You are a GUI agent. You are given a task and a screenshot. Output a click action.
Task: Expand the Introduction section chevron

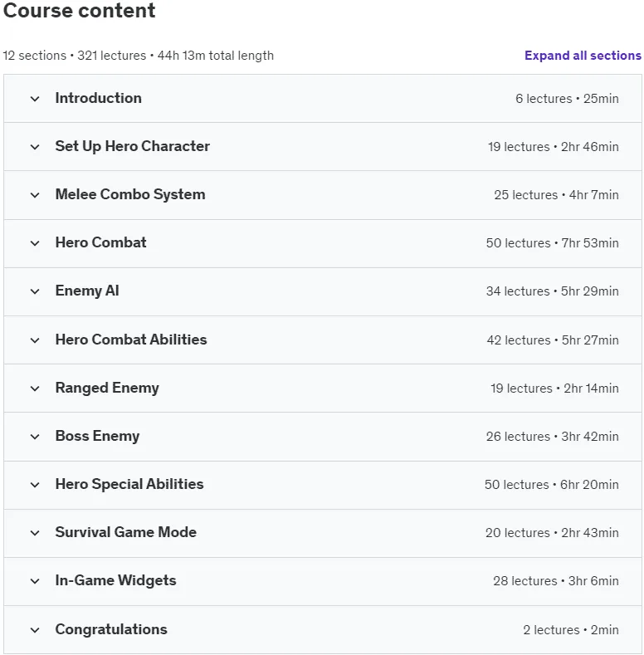35,99
